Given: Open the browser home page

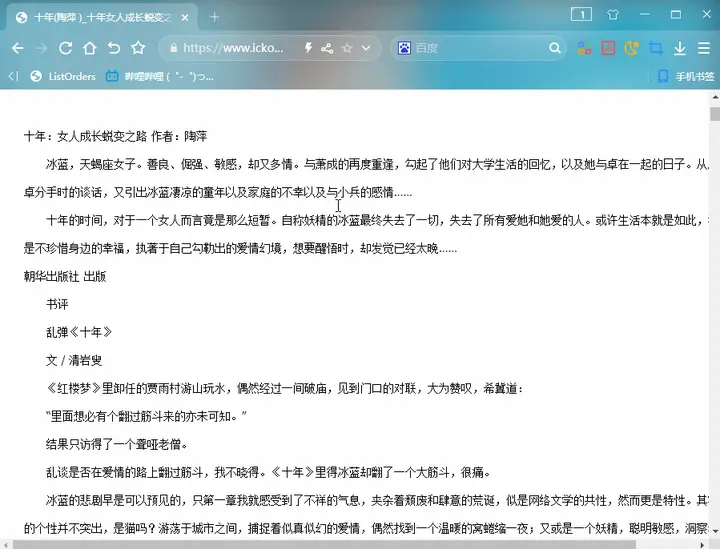Looking at the screenshot, I should click(x=90, y=48).
